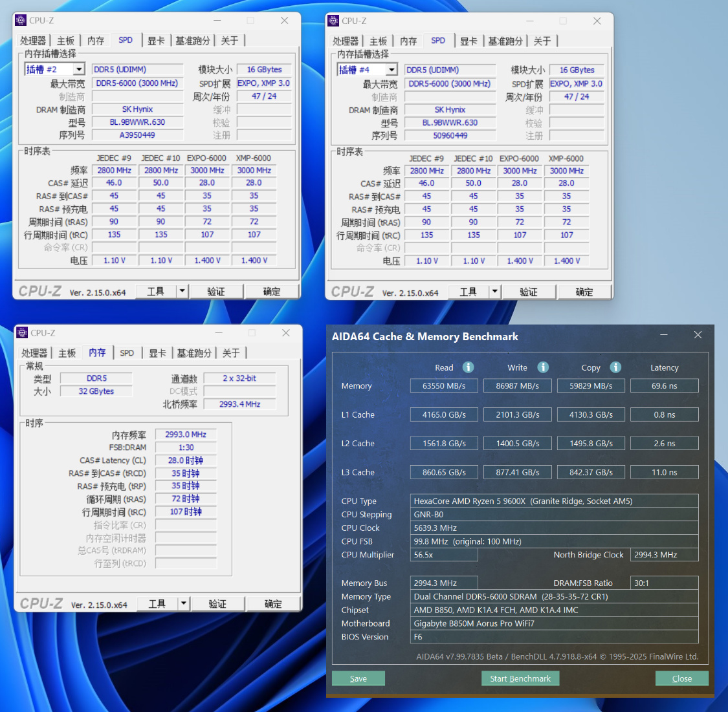Viewport: 728px width, 712px height.
Task: Open the 基准跑分 tab in the slot #4 window
Action: pos(505,41)
